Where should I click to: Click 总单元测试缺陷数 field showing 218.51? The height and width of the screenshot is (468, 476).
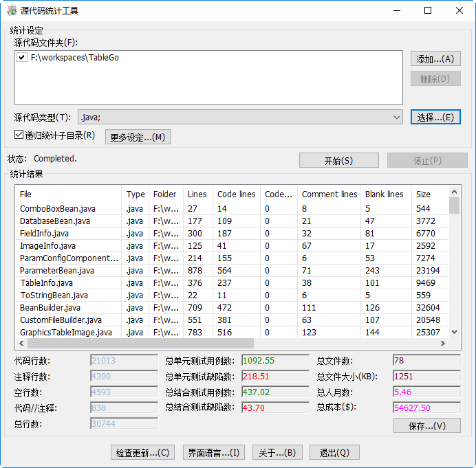pyautogui.click(x=275, y=376)
